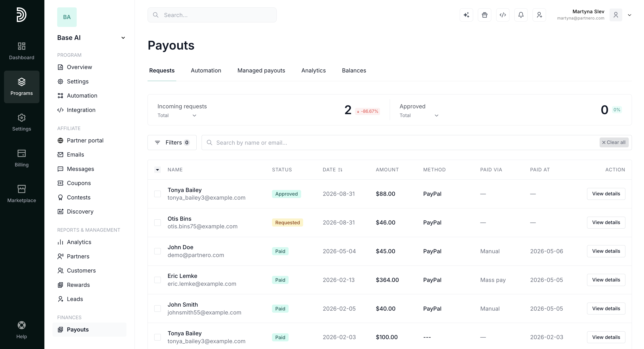644x349 pixels.
Task: Check the Eric Lemke row checkbox
Action: tap(157, 280)
